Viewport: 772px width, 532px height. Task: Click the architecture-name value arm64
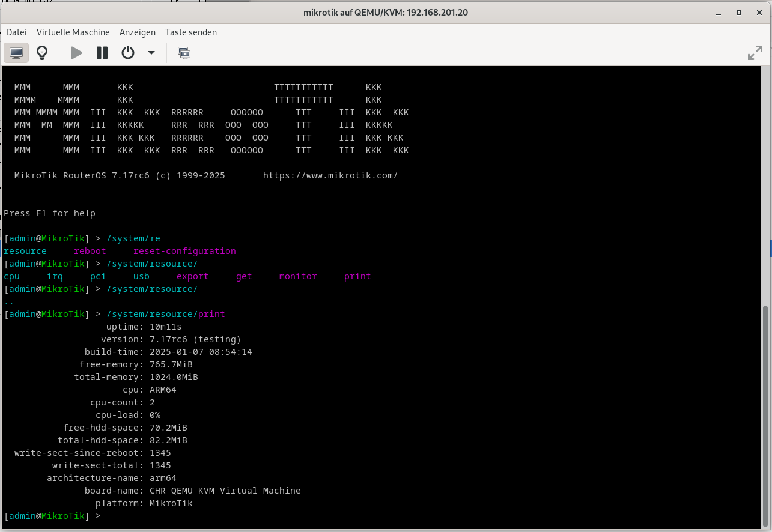[163, 478]
